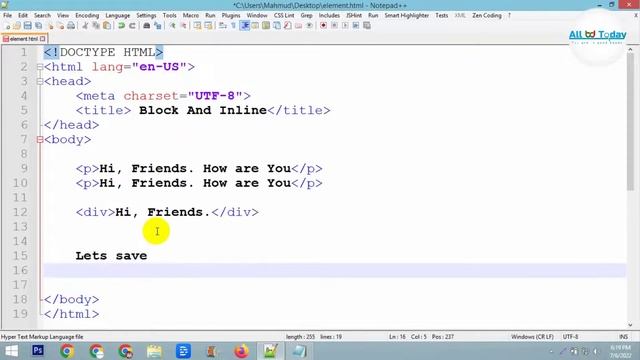Click the Save recorded macro icon
This screenshot has height=360, width=640.
coord(367,26)
